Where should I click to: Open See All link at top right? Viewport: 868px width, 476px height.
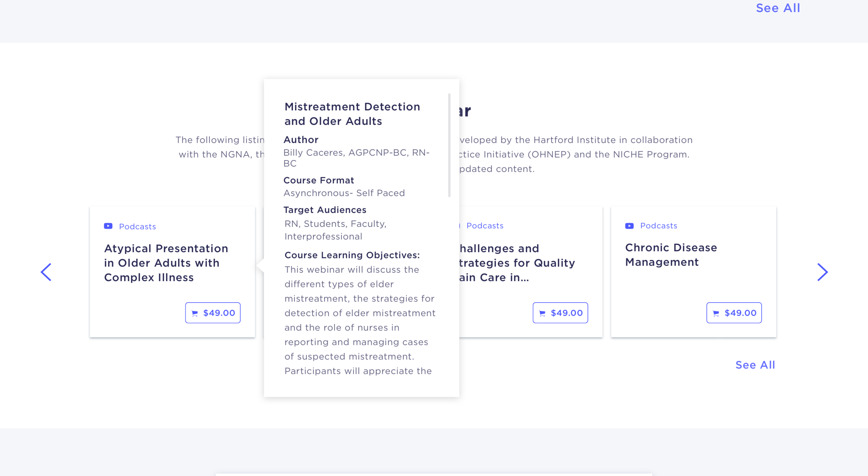pyautogui.click(x=778, y=8)
